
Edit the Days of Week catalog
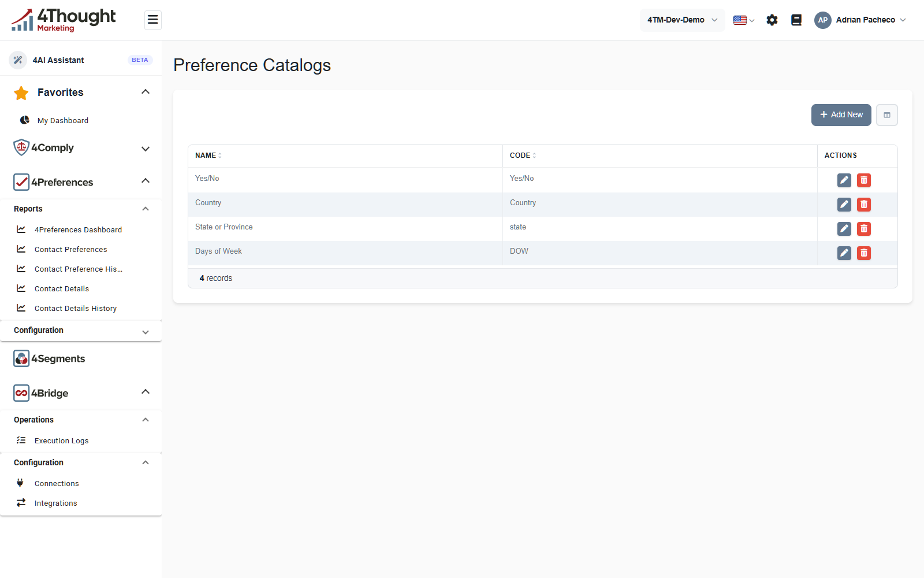844,253
